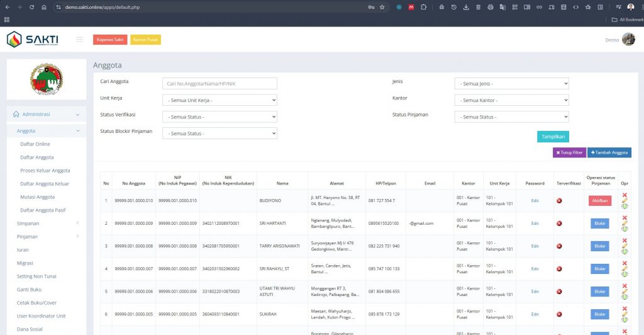Screen dimensions: 644x335
Task: Click the browser history clock icon
Action: coord(454,7)
